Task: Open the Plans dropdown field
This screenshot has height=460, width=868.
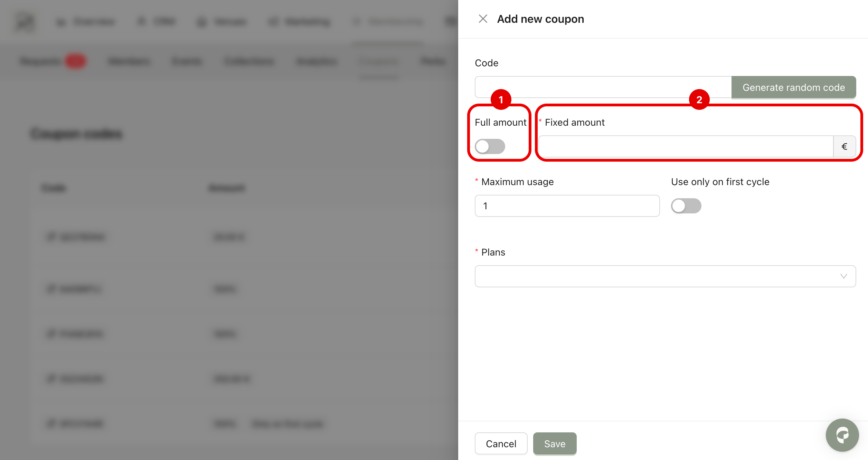Action: [657, 276]
